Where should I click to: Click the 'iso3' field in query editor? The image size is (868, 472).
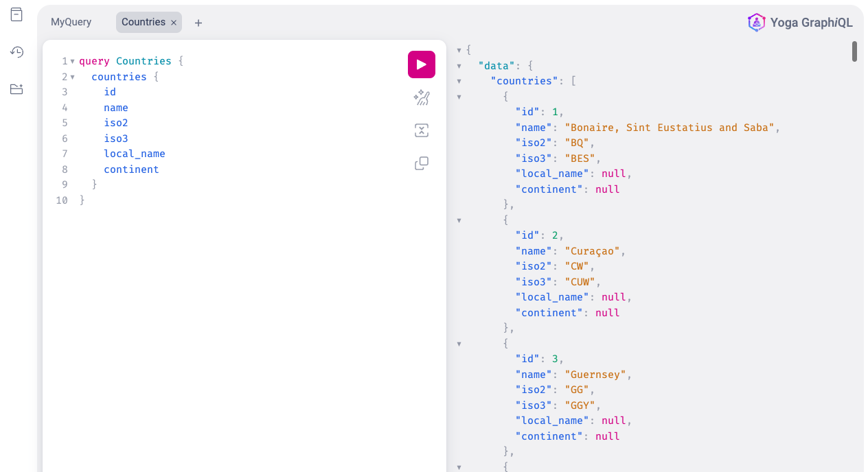pos(116,139)
